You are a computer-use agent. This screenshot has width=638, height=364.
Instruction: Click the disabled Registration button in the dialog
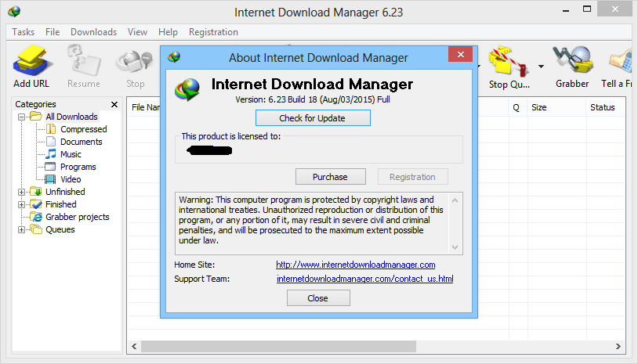click(412, 177)
